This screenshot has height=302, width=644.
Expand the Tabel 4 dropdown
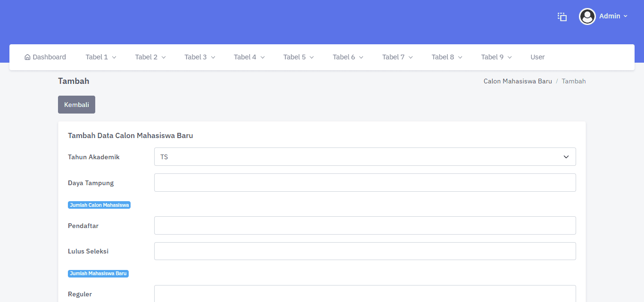249,57
